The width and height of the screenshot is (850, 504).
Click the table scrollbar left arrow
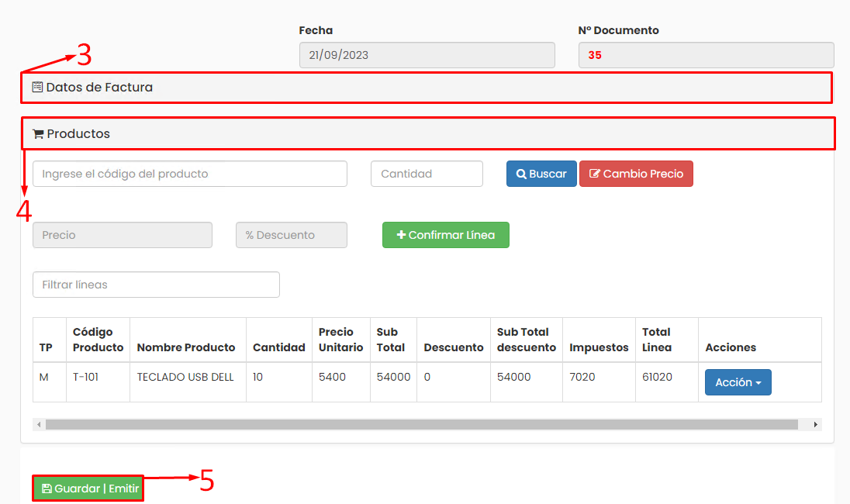[39, 424]
